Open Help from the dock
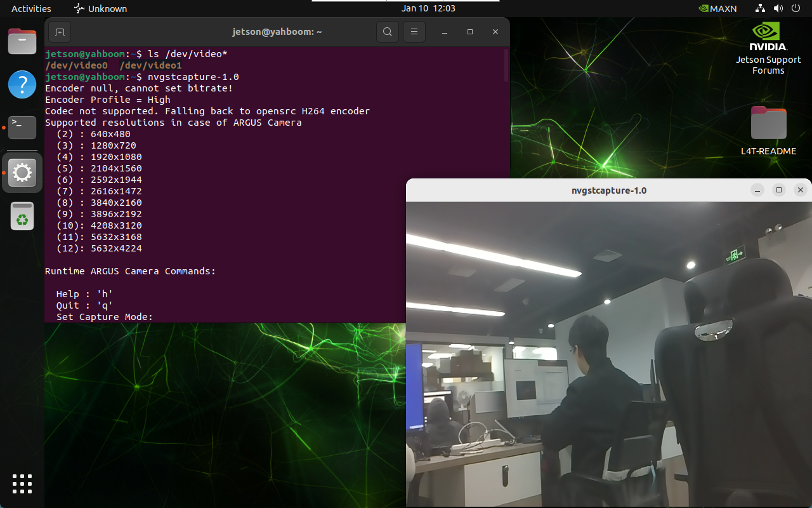Viewport: 812px width, 508px height. tap(22, 84)
